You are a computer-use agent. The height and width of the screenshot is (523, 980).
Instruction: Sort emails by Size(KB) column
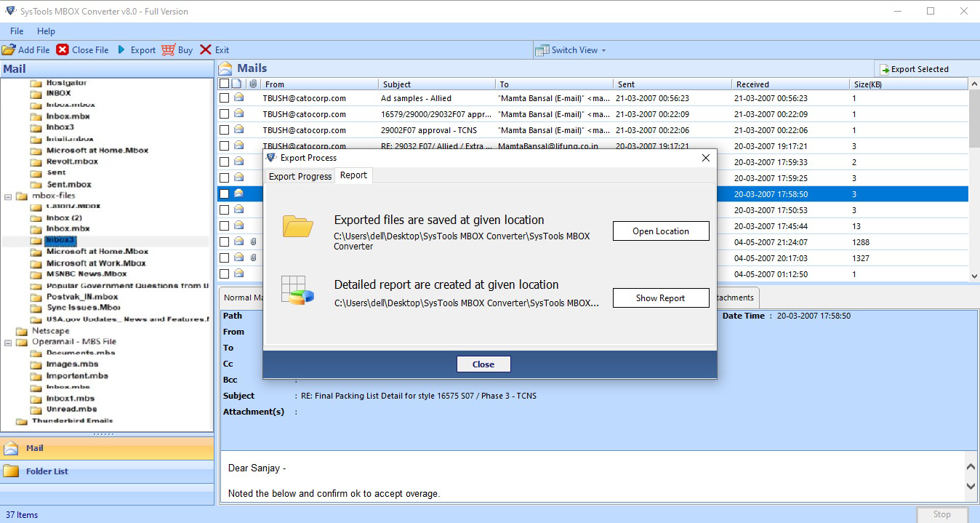tap(909, 84)
